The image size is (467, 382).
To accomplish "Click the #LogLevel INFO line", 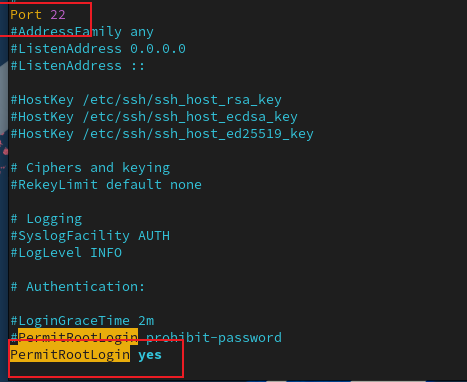I will 66,253.
